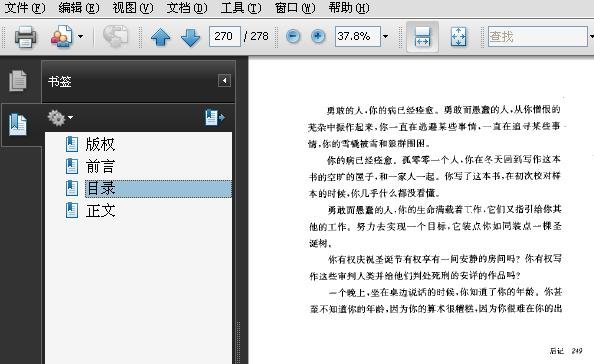594x364 pixels.
Task: Click the page number field showing 270
Action: coord(225,36)
